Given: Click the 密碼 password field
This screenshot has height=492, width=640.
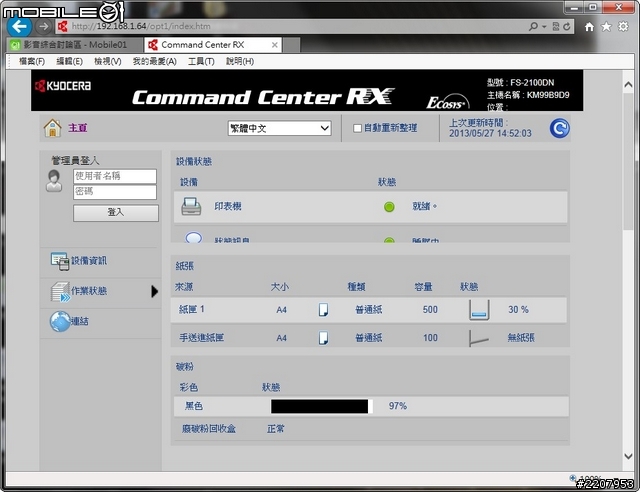Looking at the screenshot, I should click(x=115, y=192).
